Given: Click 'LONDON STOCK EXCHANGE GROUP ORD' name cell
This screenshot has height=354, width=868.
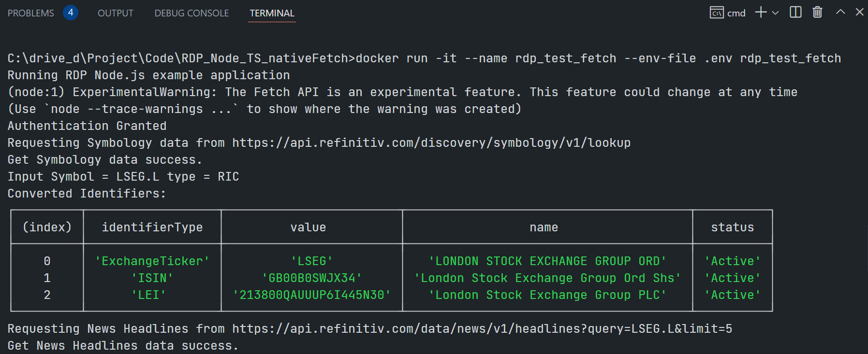Looking at the screenshot, I should point(547,261).
